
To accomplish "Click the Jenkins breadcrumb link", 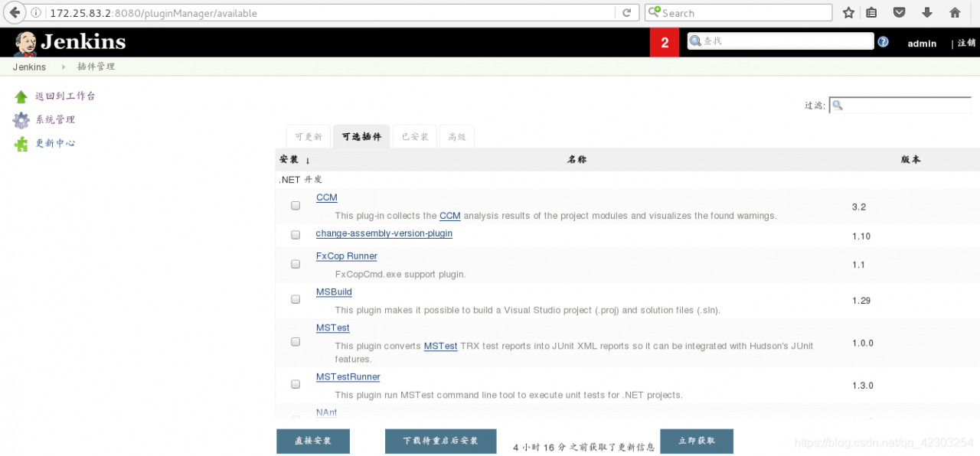I will pos(29,67).
